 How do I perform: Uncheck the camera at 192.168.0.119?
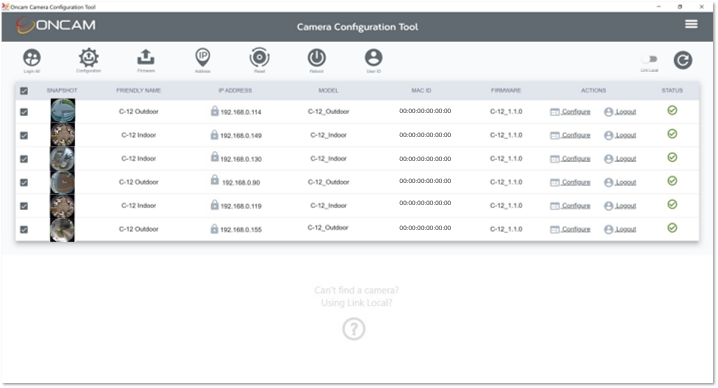pos(24,206)
